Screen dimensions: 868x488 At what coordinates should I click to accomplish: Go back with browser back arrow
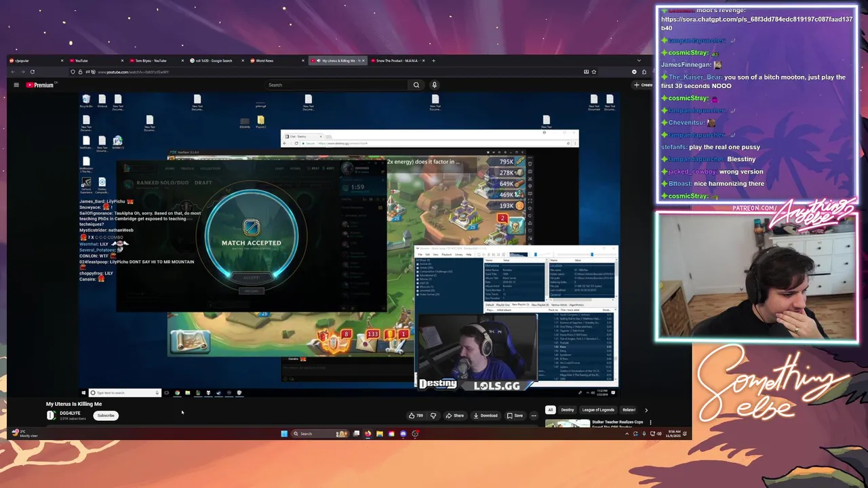point(13,71)
